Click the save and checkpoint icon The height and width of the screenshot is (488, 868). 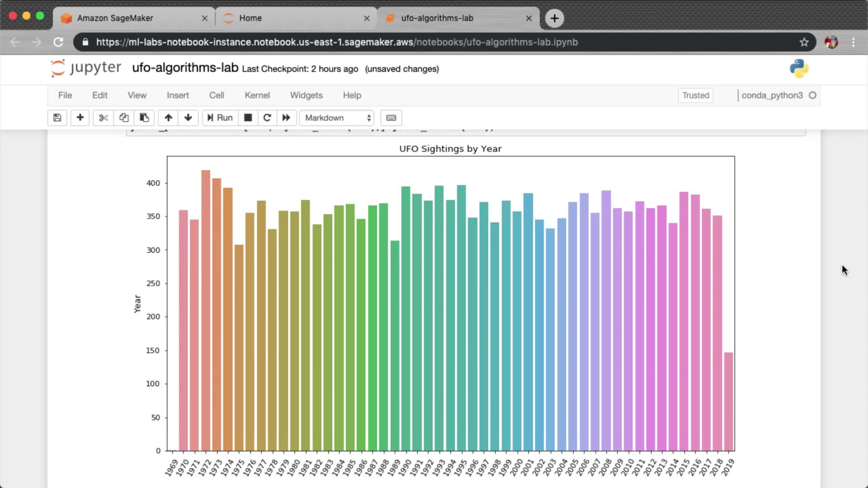(x=57, y=118)
